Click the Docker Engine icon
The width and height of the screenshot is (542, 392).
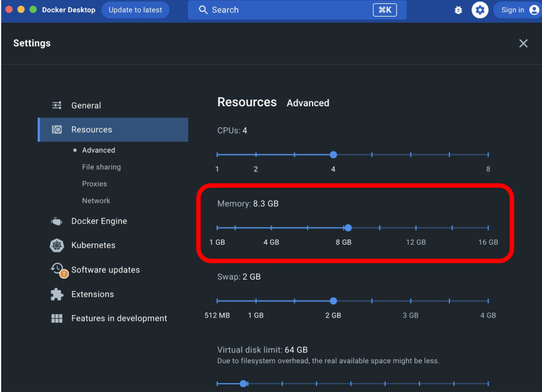click(57, 221)
